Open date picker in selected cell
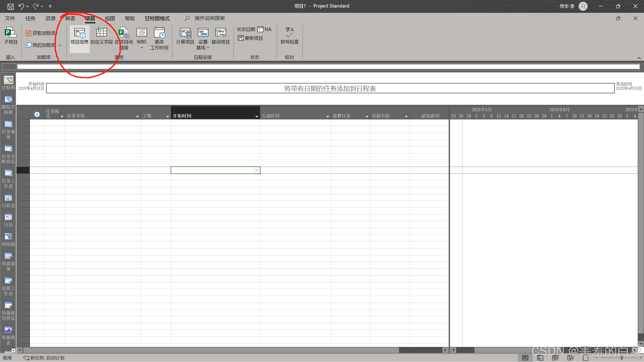The height and width of the screenshot is (362, 644). pos(256,170)
